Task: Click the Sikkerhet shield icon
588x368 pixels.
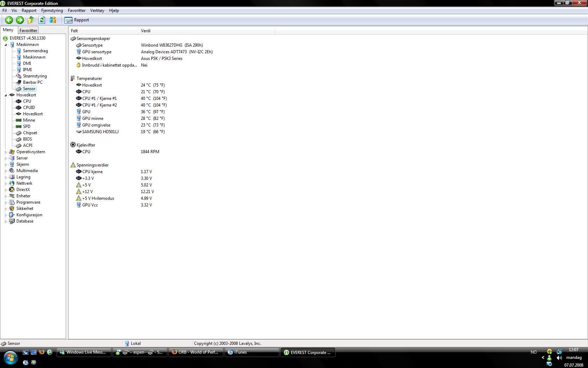Action: pos(12,209)
